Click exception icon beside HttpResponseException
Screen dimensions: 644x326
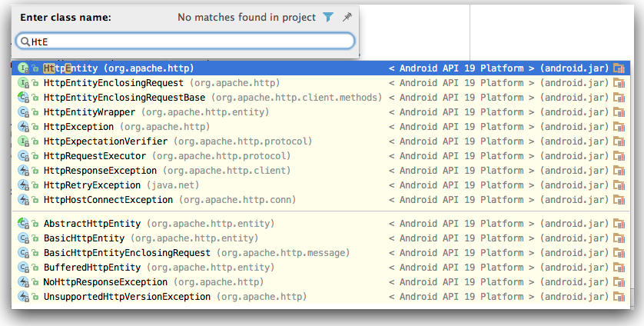coord(23,171)
